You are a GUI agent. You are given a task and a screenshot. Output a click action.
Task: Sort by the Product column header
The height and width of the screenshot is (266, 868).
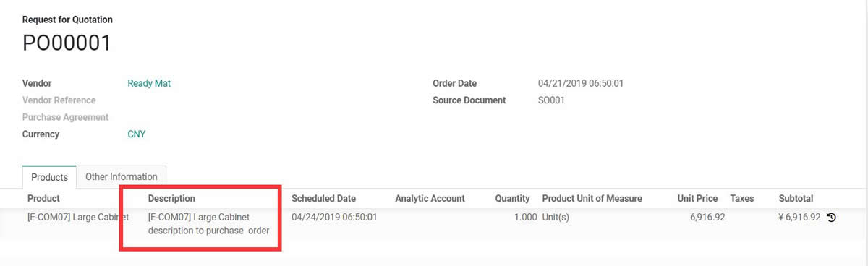tap(43, 198)
